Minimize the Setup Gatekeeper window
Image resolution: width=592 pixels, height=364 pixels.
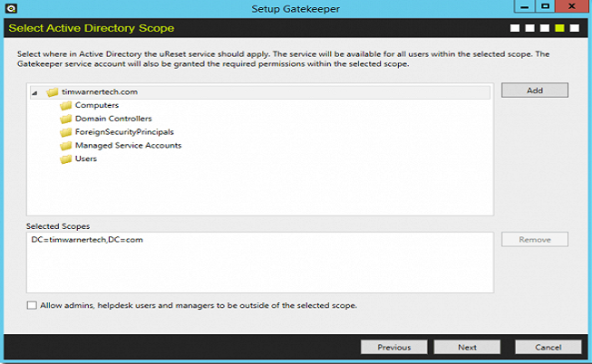tap(525, 6)
